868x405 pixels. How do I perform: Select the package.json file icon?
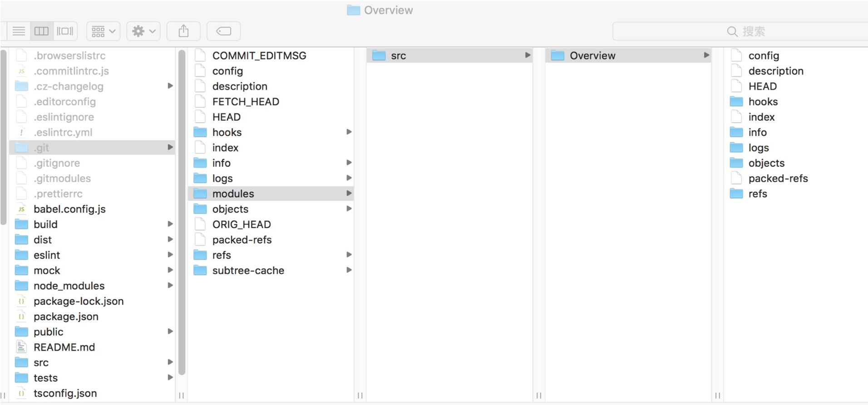click(x=21, y=317)
